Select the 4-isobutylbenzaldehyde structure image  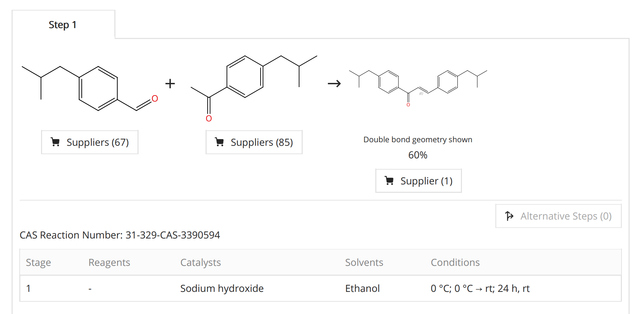pos(90,88)
